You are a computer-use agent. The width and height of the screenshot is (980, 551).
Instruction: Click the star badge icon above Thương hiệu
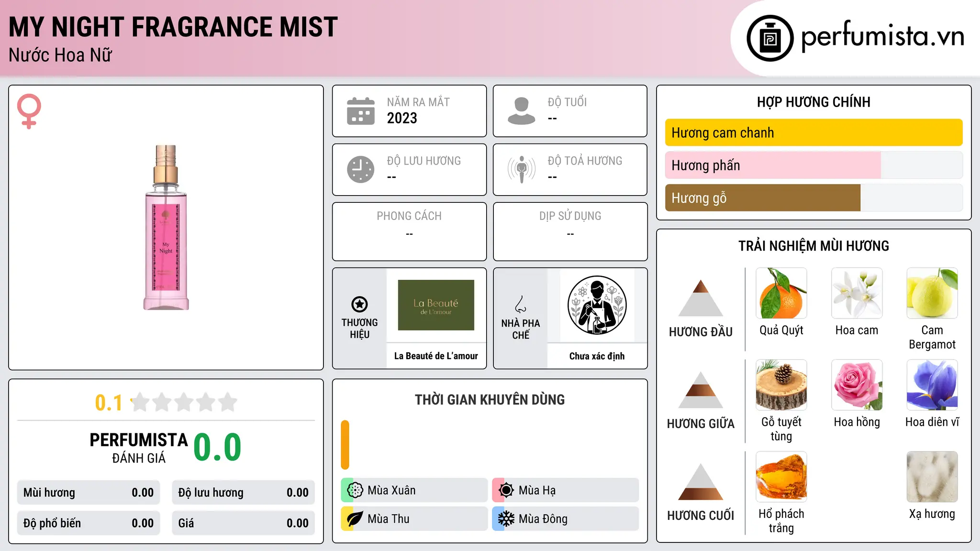point(359,304)
